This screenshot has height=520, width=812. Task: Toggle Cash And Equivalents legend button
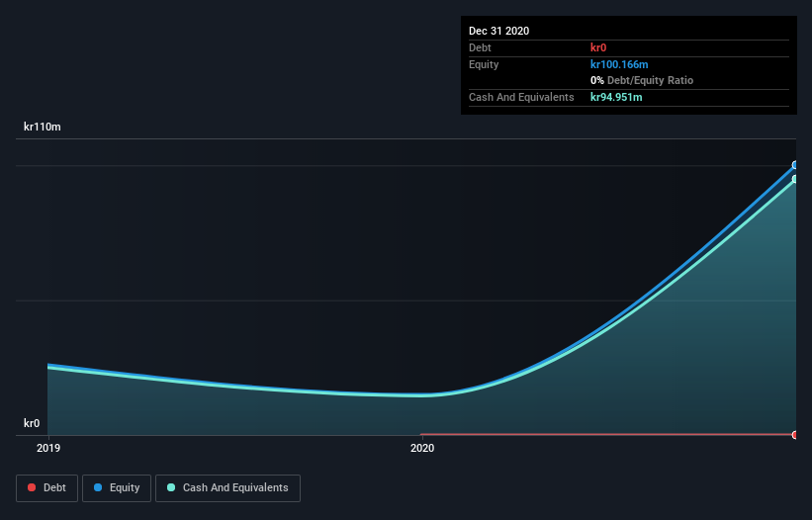pyautogui.click(x=227, y=488)
